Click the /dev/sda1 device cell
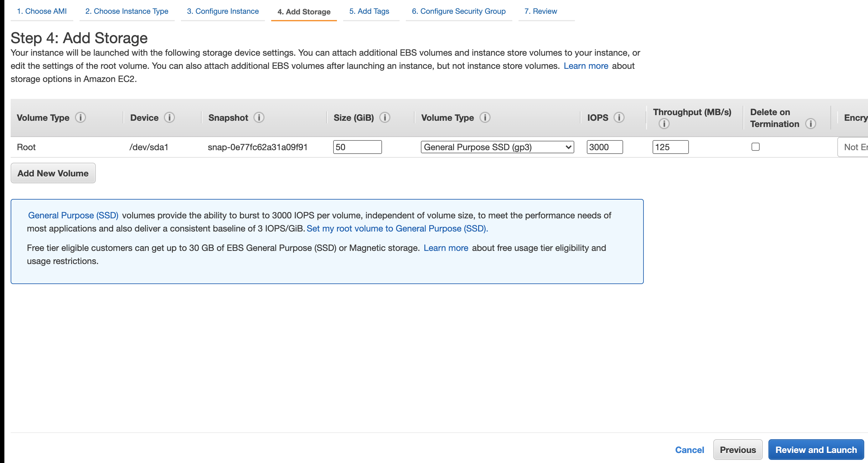This screenshot has height=463, width=868. (149, 147)
